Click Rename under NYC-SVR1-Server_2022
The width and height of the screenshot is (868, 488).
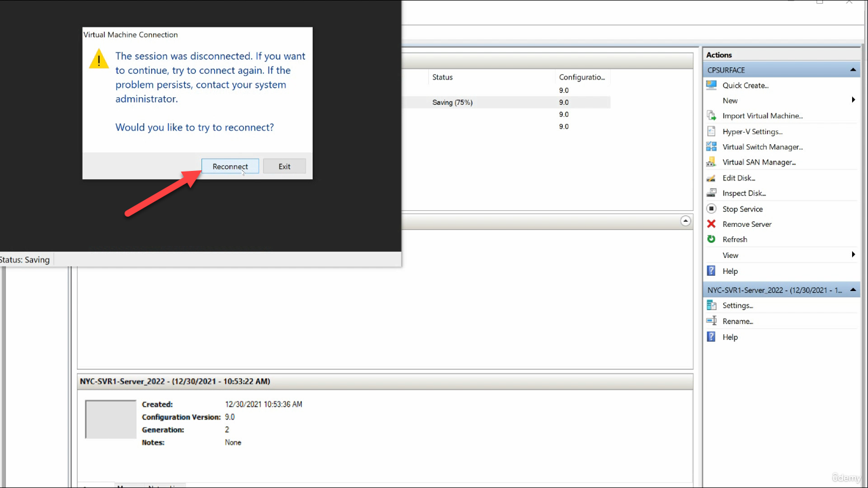pyautogui.click(x=738, y=322)
